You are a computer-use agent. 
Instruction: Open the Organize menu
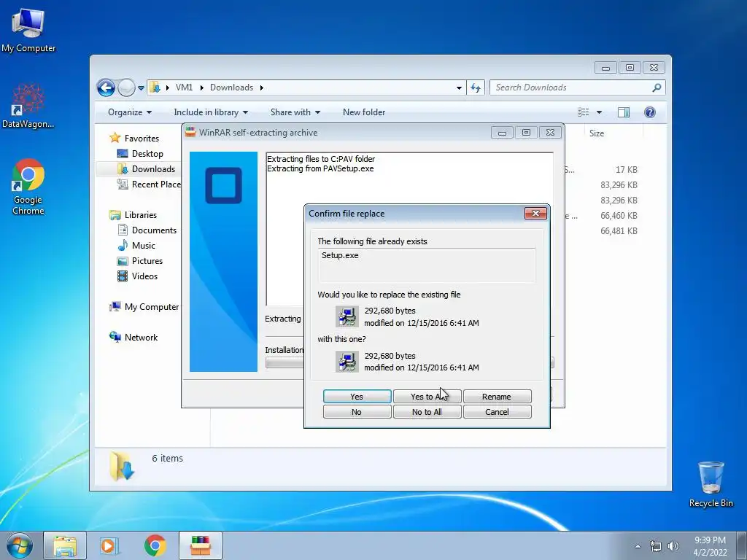pyautogui.click(x=130, y=112)
